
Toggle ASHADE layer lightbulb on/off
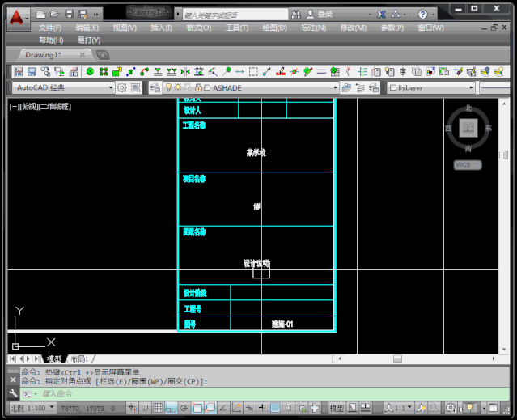pyautogui.click(x=168, y=87)
